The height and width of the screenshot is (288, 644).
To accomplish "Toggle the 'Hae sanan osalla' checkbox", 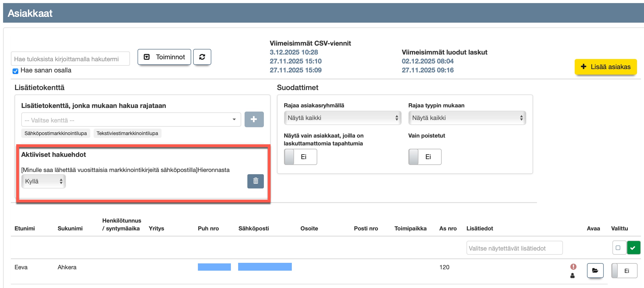I will (16, 71).
